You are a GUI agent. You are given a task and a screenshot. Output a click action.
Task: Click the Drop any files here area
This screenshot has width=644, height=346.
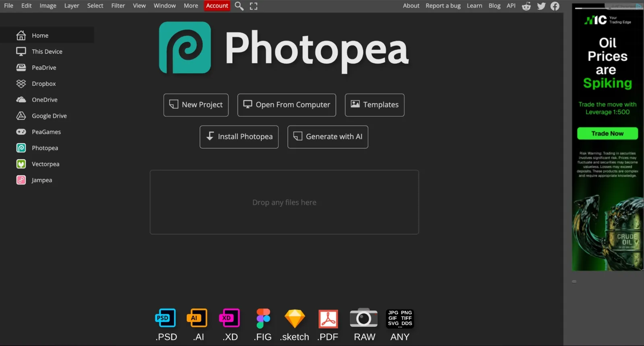pyautogui.click(x=284, y=202)
